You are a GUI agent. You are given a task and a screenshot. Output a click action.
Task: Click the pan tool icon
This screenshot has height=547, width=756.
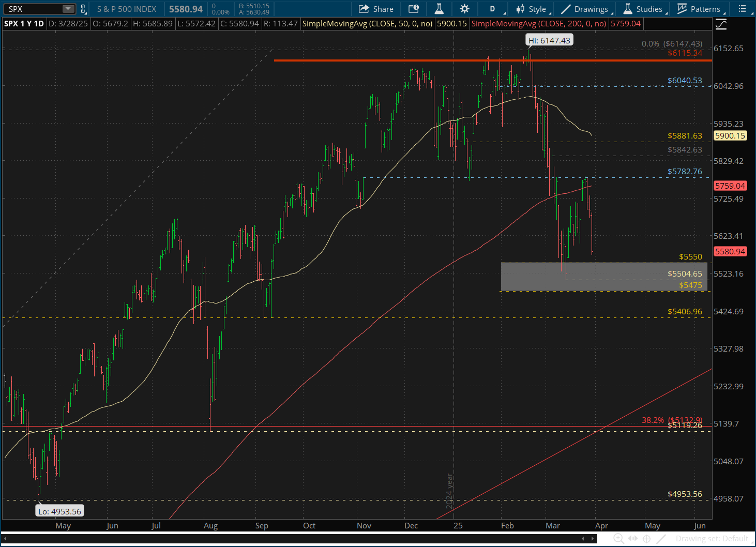[x=632, y=539]
